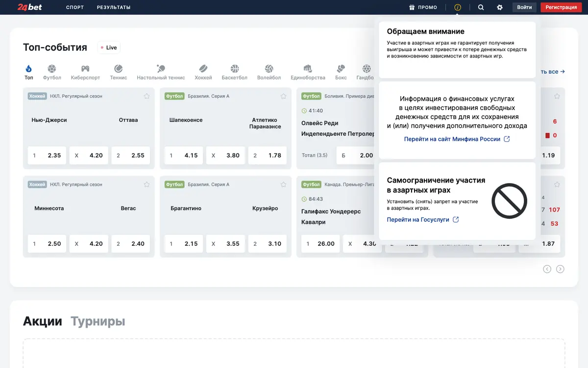
Task: Toggle the yellow info icon in header
Action: (x=458, y=7)
